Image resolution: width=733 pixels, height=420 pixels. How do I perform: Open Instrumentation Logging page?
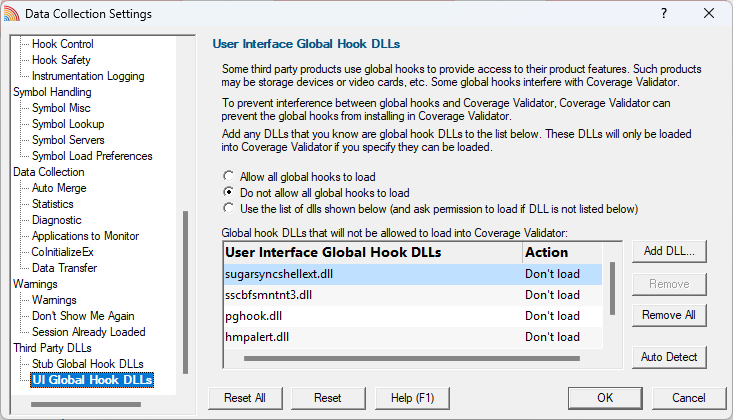[x=88, y=76]
